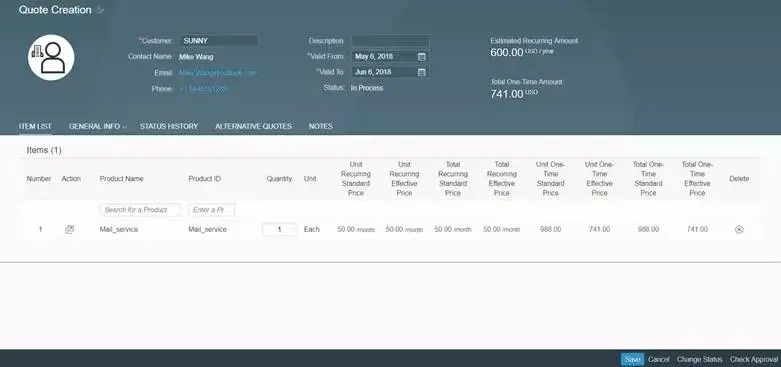Open the Valid From calendar picker
Image resolution: width=781 pixels, height=367 pixels.
[421, 57]
